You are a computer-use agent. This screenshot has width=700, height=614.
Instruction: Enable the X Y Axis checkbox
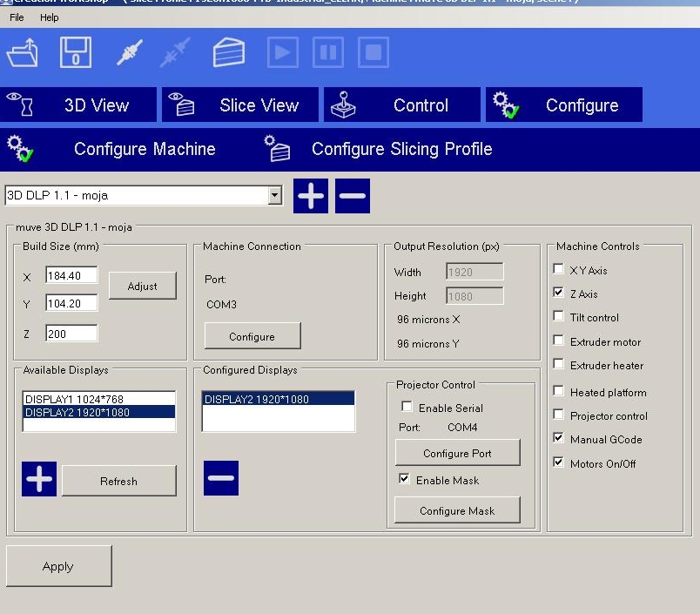point(559,270)
